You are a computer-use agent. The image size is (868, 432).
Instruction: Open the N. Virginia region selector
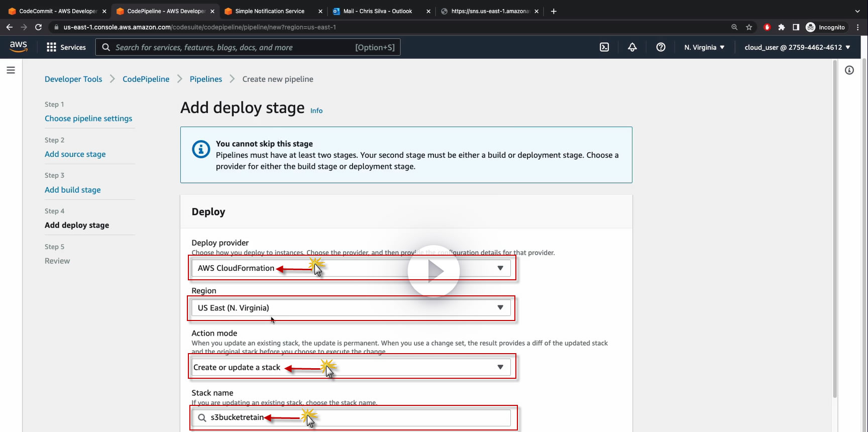[704, 47]
